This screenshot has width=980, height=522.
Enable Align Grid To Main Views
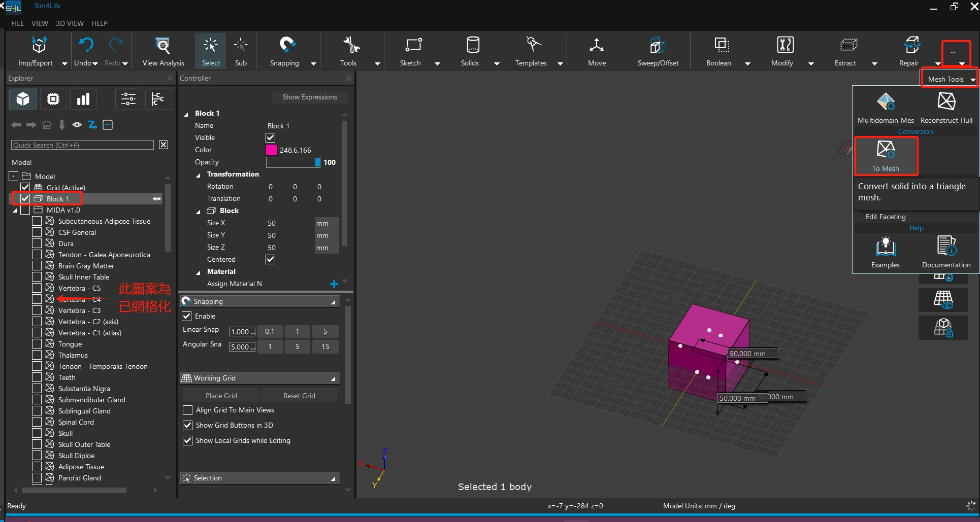point(188,410)
